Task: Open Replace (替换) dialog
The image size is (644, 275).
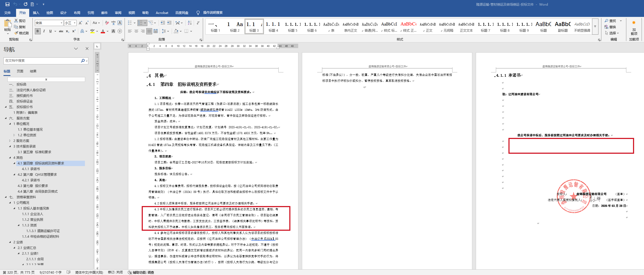Action: pyautogui.click(x=610, y=27)
